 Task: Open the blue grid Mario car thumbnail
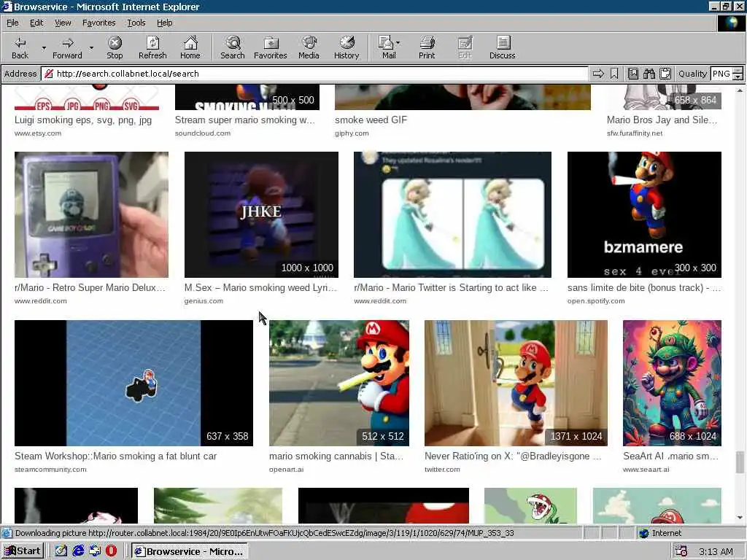(134, 383)
